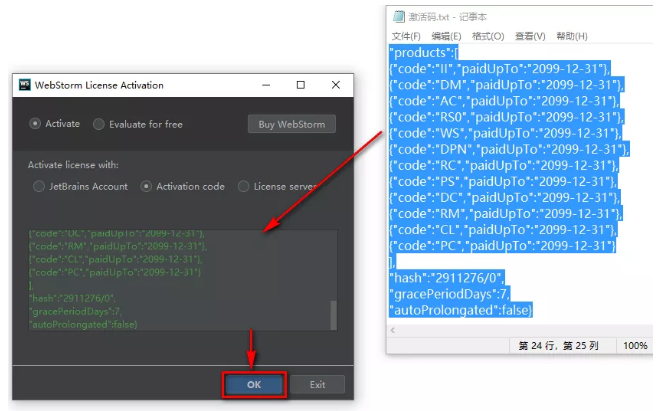The height and width of the screenshot is (411, 666).
Task: Click Notepad horizontal scrollbar left arrow
Action: 393,330
